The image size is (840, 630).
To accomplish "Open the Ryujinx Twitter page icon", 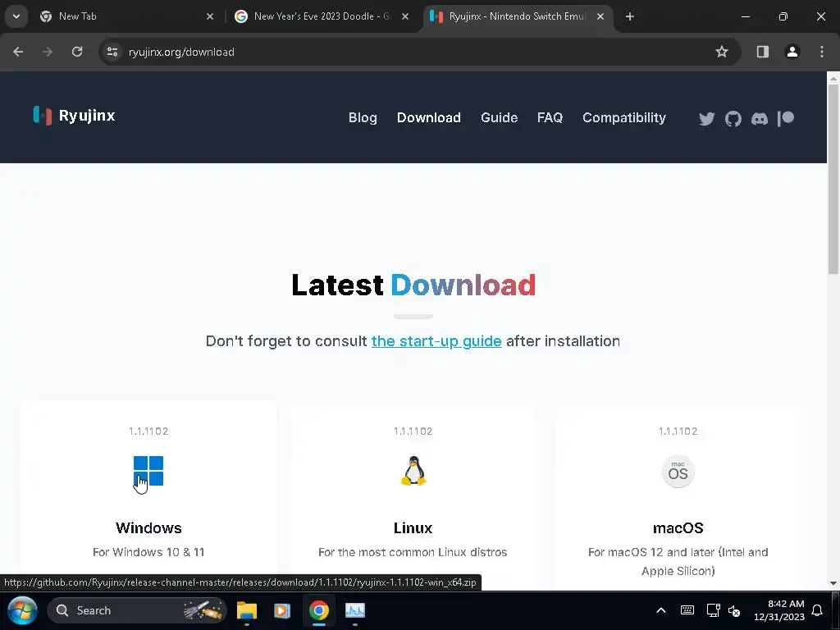I will (x=706, y=118).
